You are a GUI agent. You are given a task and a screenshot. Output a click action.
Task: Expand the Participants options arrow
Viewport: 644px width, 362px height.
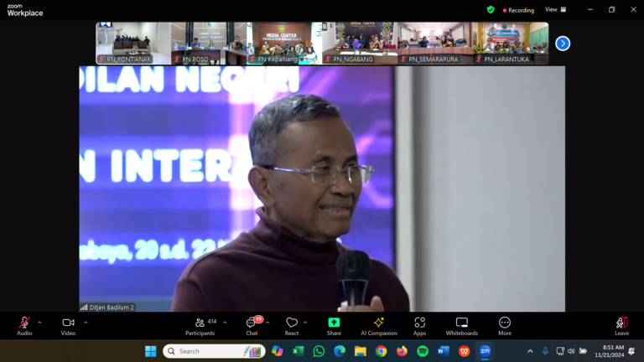click(x=225, y=322)
